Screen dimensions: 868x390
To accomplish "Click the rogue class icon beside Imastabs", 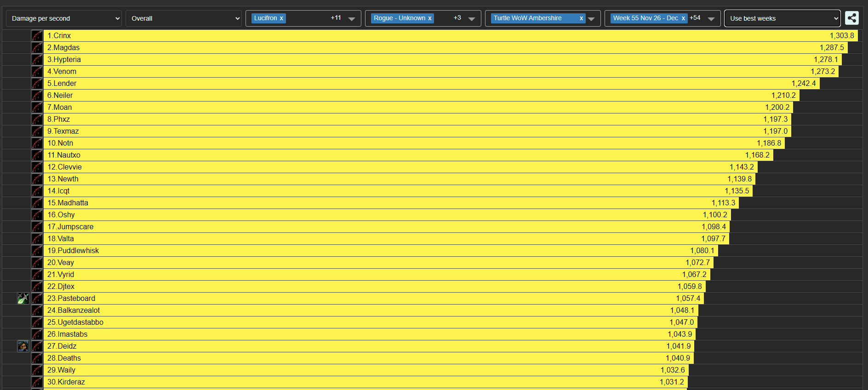I will coord(37,334).
